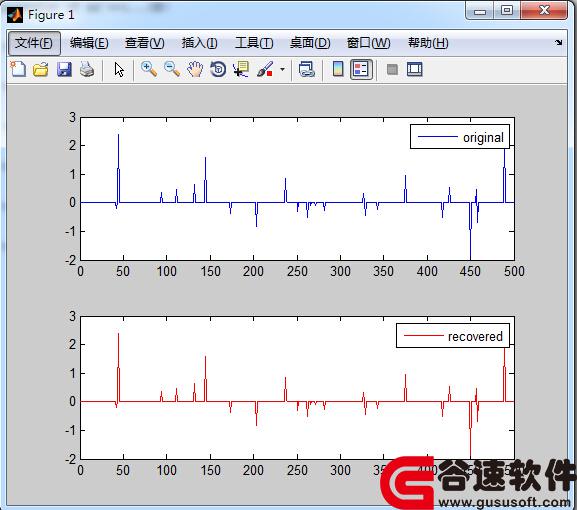Expand the Brush tool color dropdown arrow

[x=282, y=69]
